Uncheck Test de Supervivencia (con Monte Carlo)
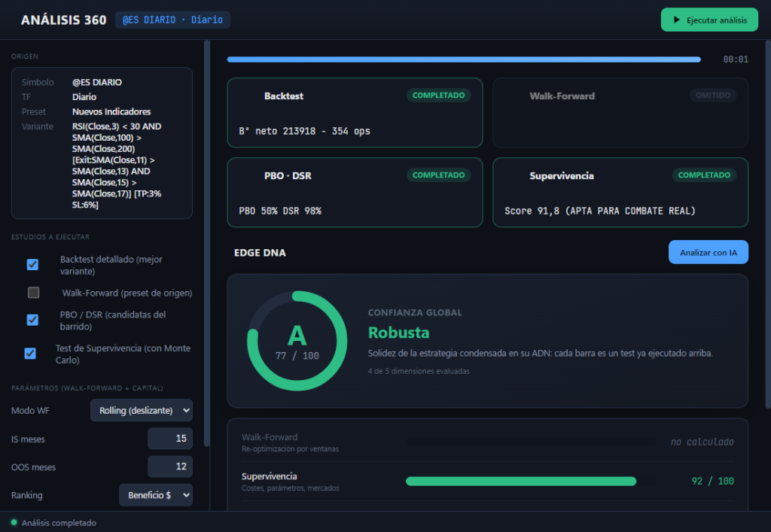The height and width of the screenshot is (532, 771). [x=30, y=353]
